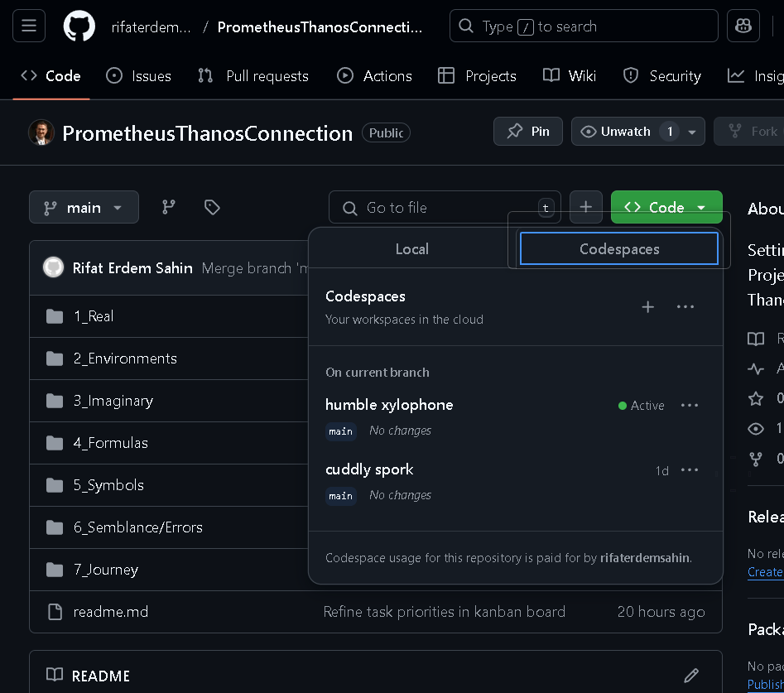Open Copilot chat icon in header
The image size is (784, 693).
click(x=743, y=26)
